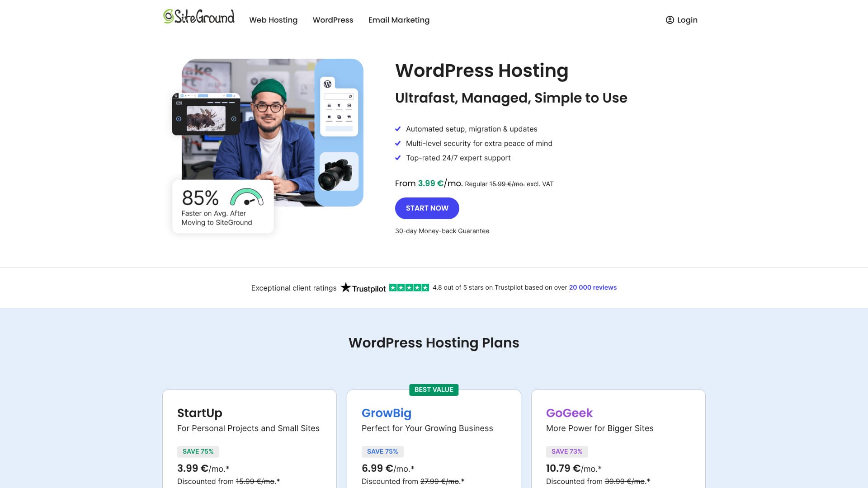The height and width of the screenshot is (488, 868).
Task: Open the 20 000 reviews link
Action: click(592, 287)
